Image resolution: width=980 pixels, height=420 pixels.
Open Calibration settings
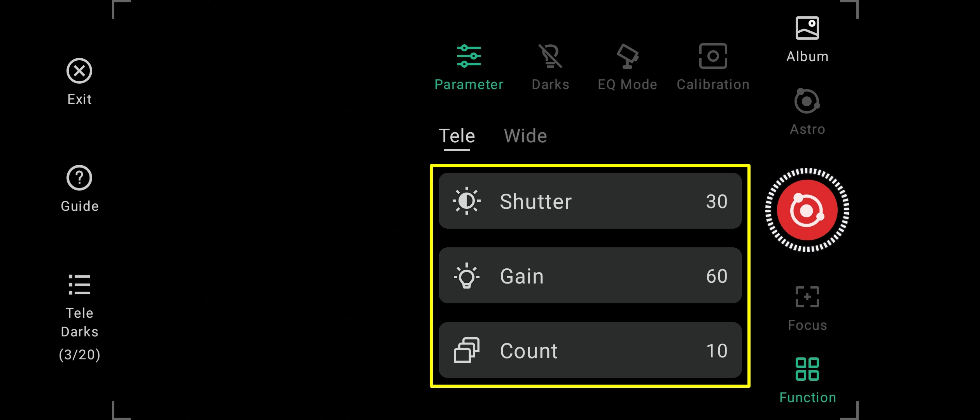pos(712,67)
